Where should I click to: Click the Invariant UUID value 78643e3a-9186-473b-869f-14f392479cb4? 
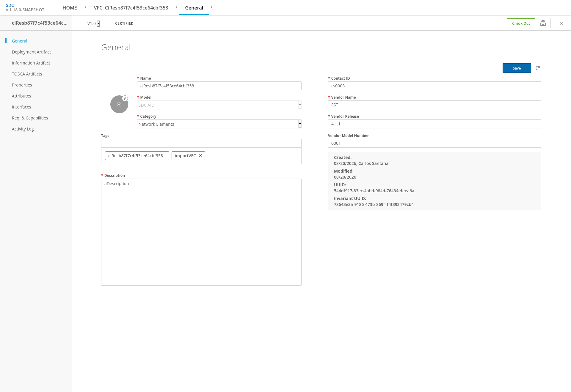[x=374, y=204]
